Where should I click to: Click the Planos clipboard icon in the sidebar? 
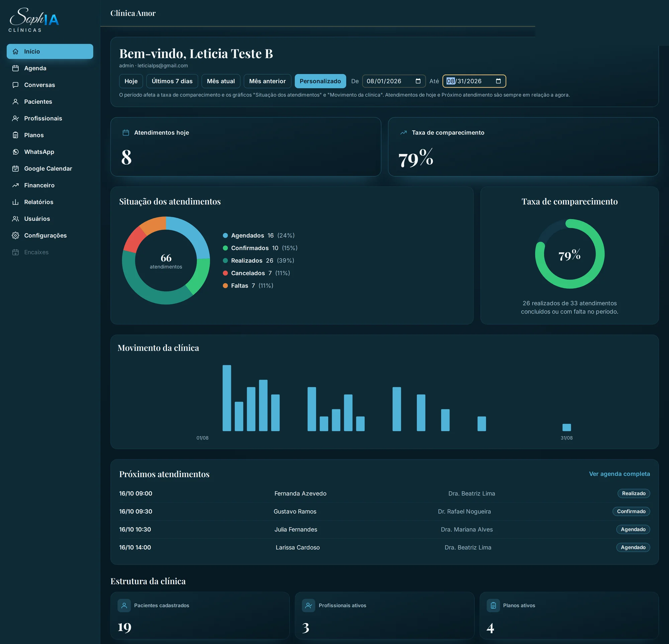[x=15, y=135]
